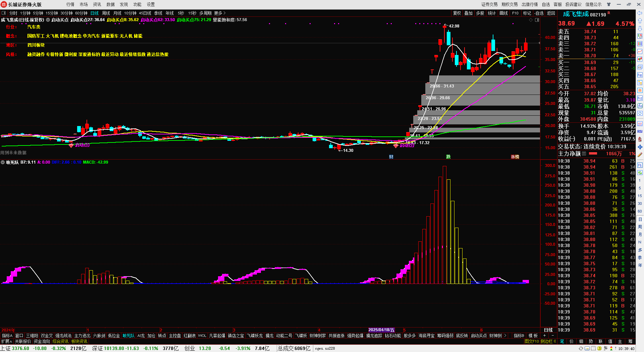
Task: Click the back arrow icon in right sidebar
Action: (x=640, y=13)
